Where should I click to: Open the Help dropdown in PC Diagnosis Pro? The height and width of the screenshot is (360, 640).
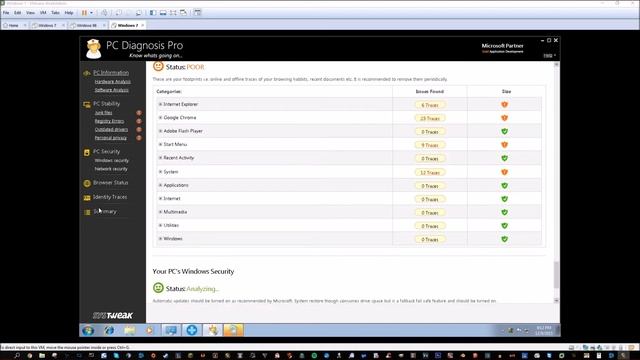tap(549, 56)
